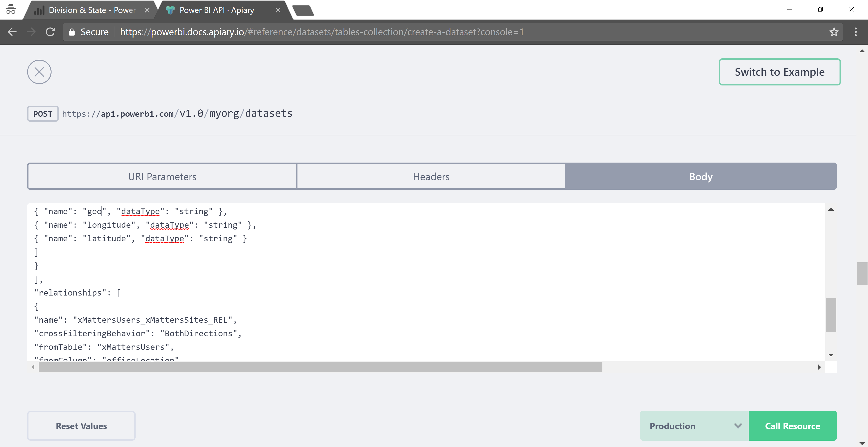Screen dimensions: 868x447
Task: Click the browser back navigation arrow
Action: point(12,32)
